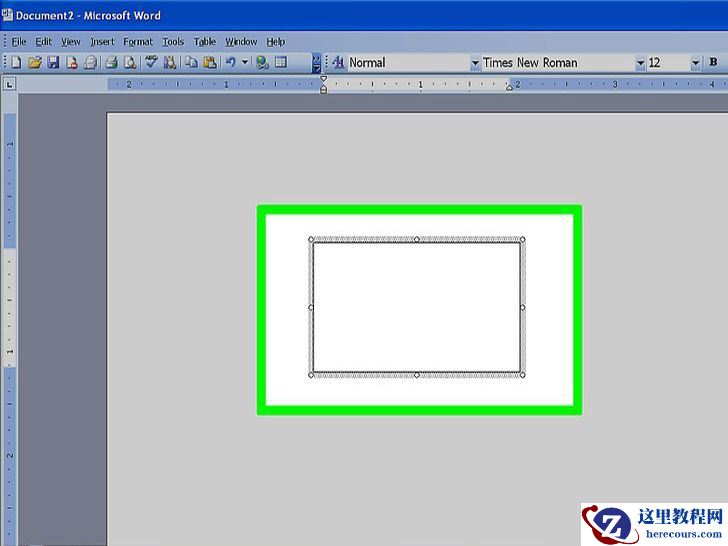The height and width of the screenshot is (546, 728).
Task: Click the text box top-middle sizing handle
Action: point(416,240)
